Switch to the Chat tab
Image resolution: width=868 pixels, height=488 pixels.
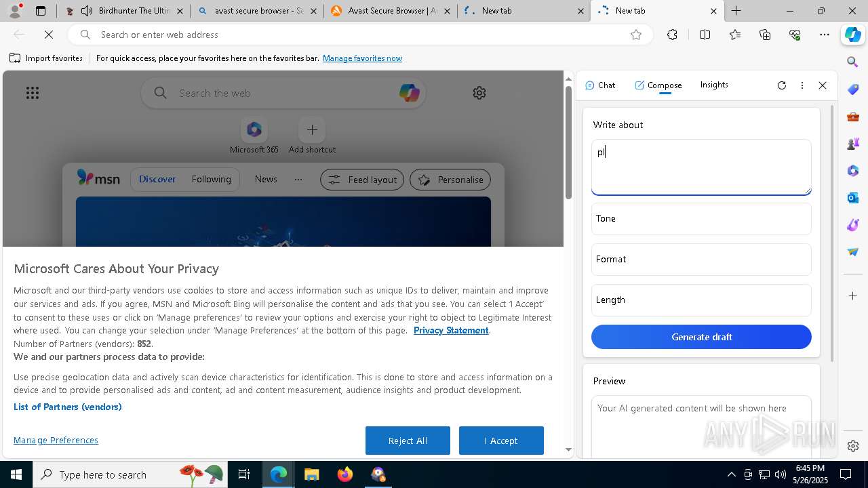point(600,85)
